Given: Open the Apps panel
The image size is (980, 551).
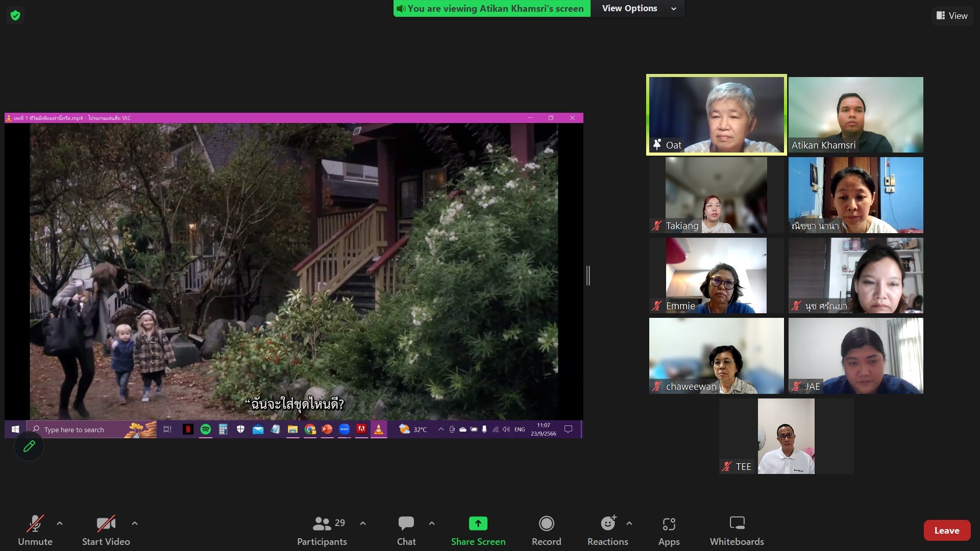Looking at the screenshot, I should (x=669, y=531).
